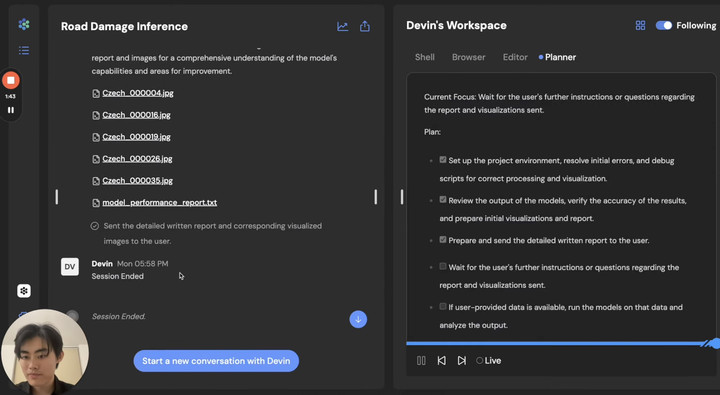
Task: Stop the screen recording
Action: pos(11,80)
